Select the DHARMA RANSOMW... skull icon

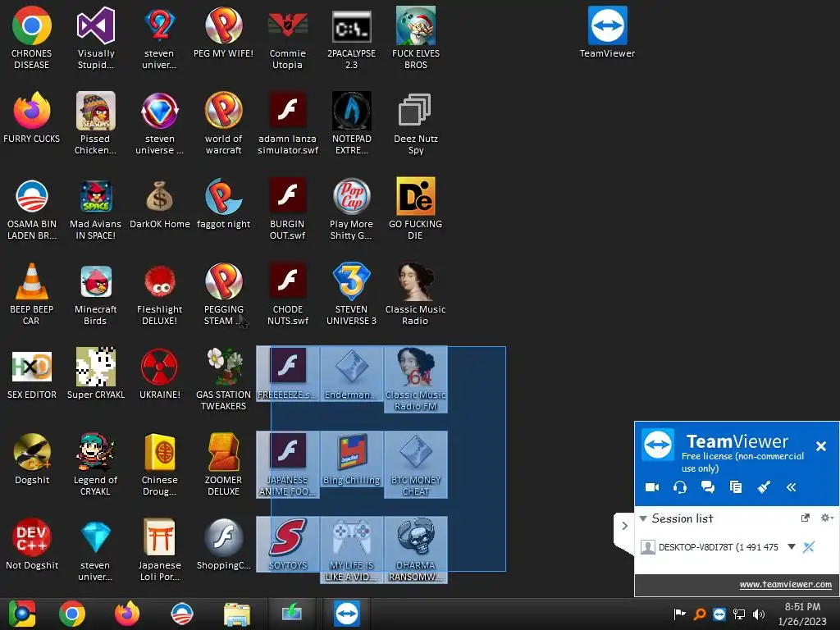click(x=415, y=549)
